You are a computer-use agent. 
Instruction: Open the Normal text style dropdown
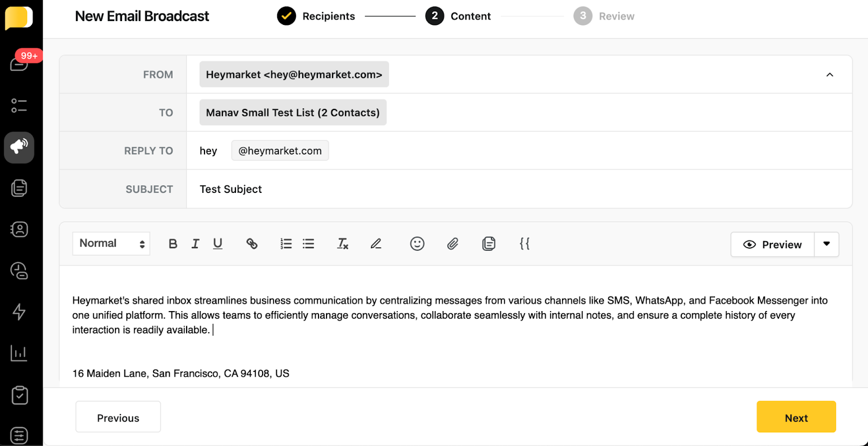[111, 244]
